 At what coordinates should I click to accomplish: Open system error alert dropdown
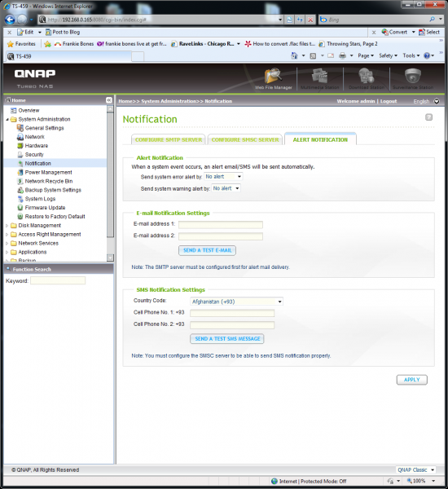223,177
